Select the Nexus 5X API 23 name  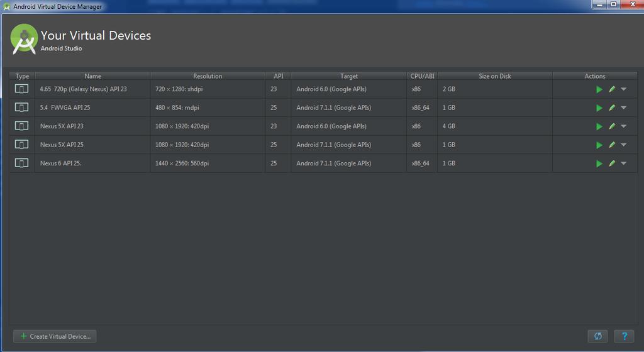coord(62,126)
